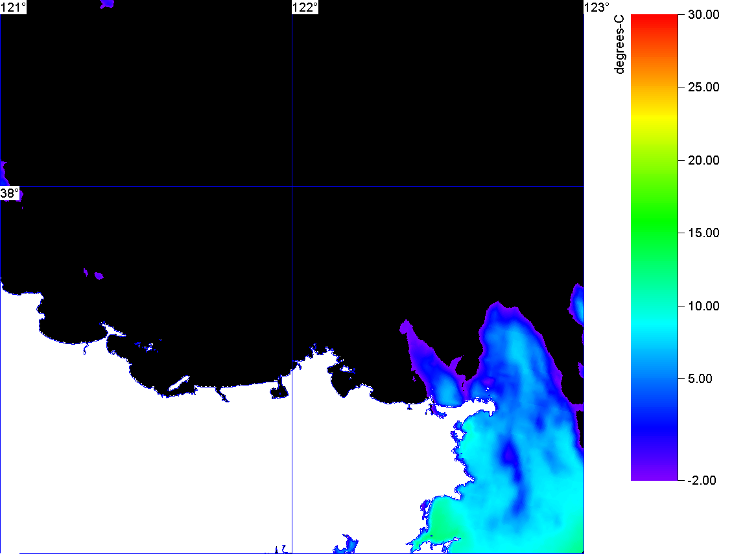The height and width of the screenshot is (554, 756).
Task: Click the 38° latitude label
Action: [x=10, y=194]
